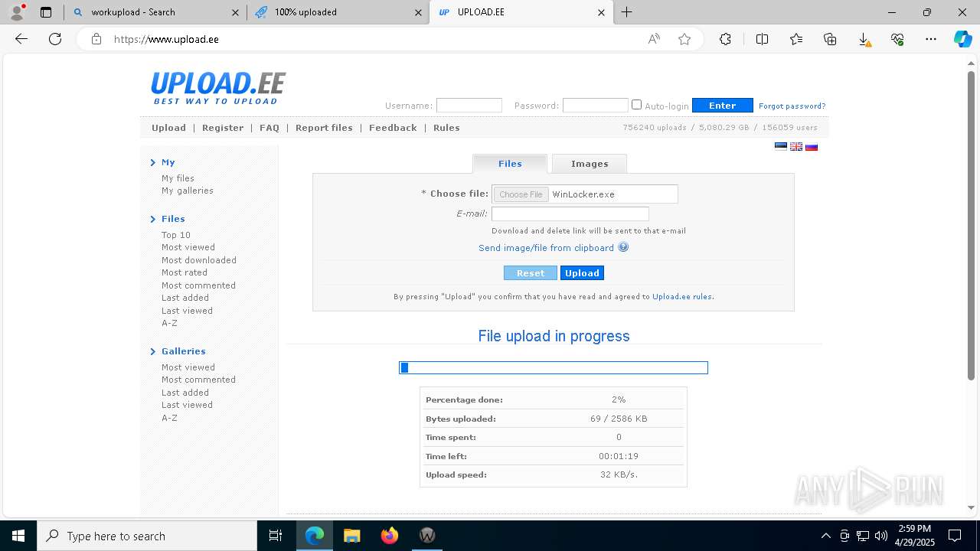Open the Register menu item
Image resolution: width=980 pixels, height=551 pixels.
click(223, 128)
